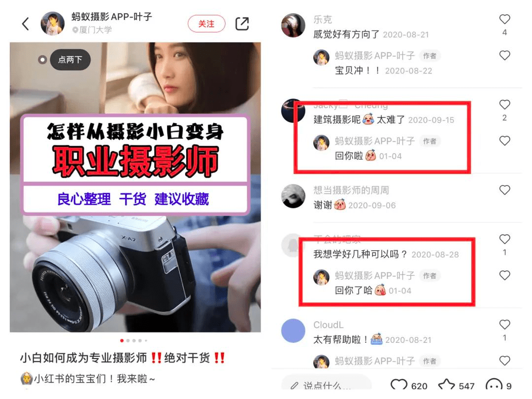Open comments with the 9 bubble icon

pyautogui.click(x=494, y=385)
